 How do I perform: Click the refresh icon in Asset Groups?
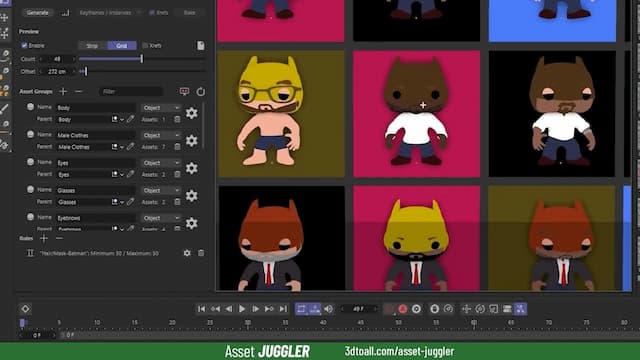point(200,91)
